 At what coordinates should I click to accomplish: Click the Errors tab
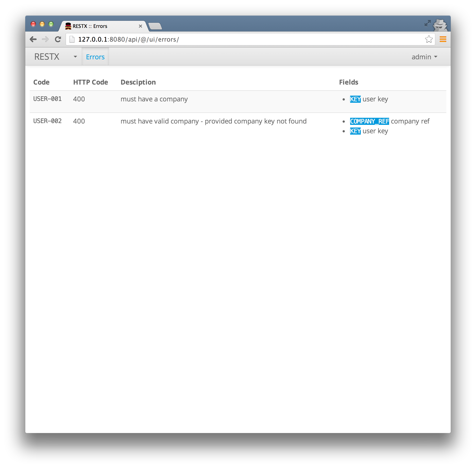coord(94,57)
